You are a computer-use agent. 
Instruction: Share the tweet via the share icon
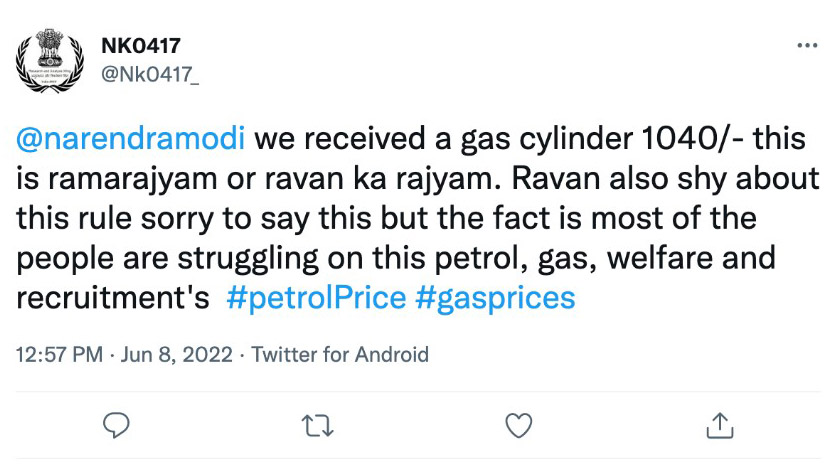718,425
